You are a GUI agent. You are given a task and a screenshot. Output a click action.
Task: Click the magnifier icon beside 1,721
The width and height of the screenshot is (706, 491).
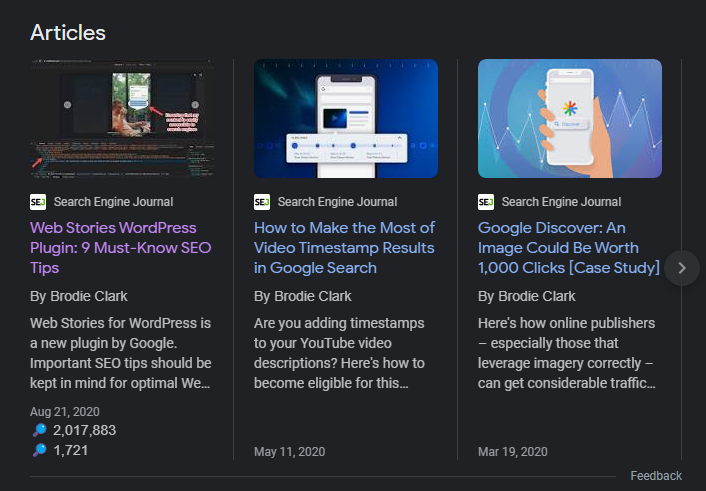[x=40, y=450]
